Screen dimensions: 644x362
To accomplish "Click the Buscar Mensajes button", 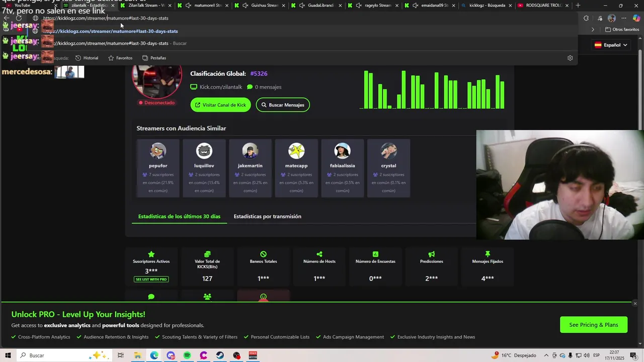I will click(283, 105).
